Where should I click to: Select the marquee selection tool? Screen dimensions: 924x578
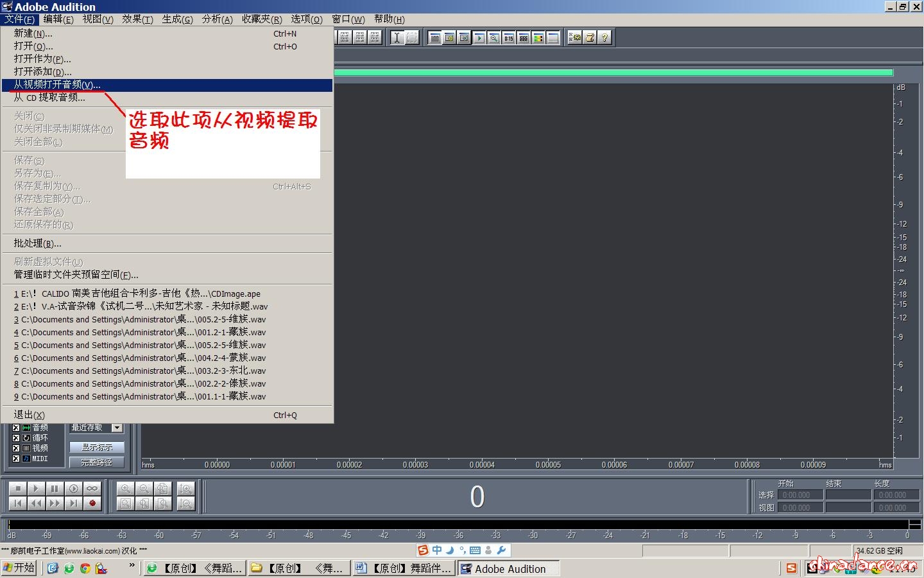412,38
